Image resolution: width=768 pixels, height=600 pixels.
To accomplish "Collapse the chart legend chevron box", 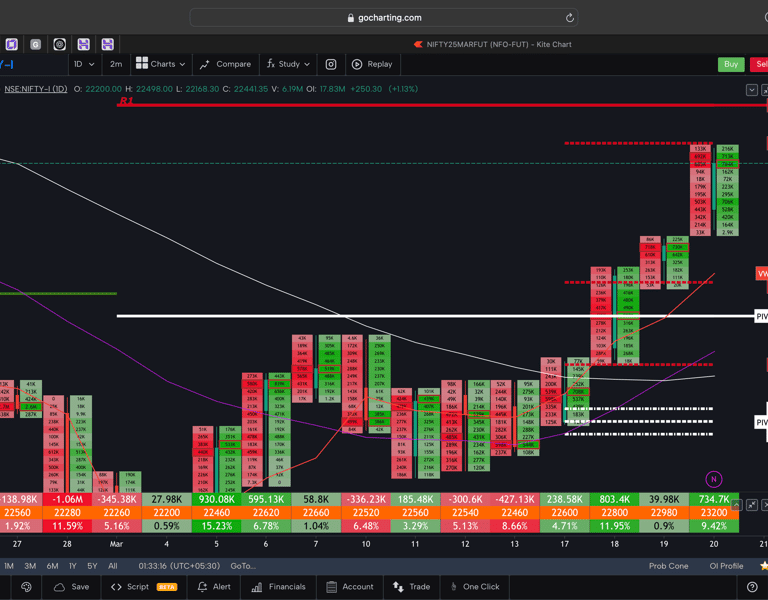I will (751, 90).
